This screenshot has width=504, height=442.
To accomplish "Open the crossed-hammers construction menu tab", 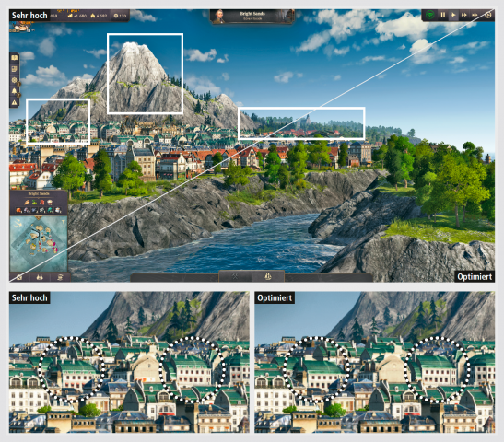I will tap(235, 276).
